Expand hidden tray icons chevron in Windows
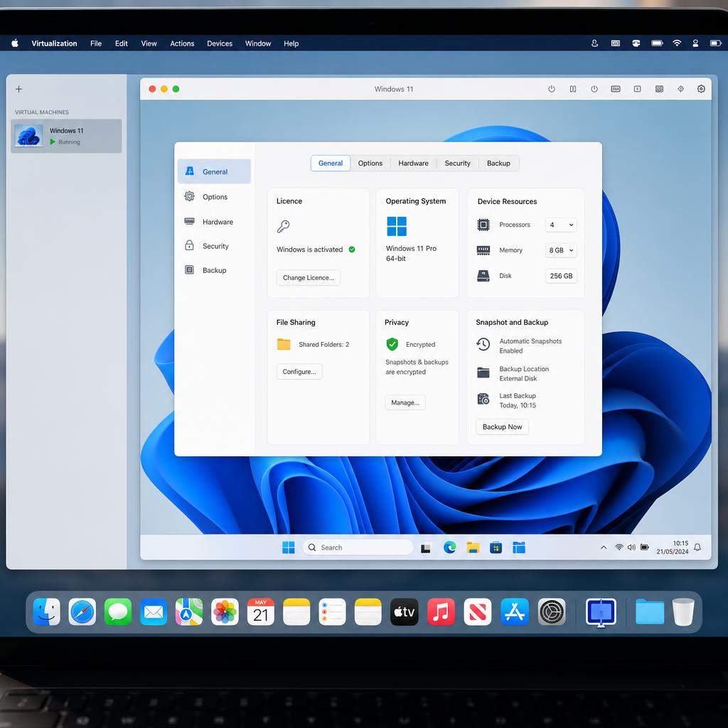Screen dimensions: 728x728 pos(604,547)
